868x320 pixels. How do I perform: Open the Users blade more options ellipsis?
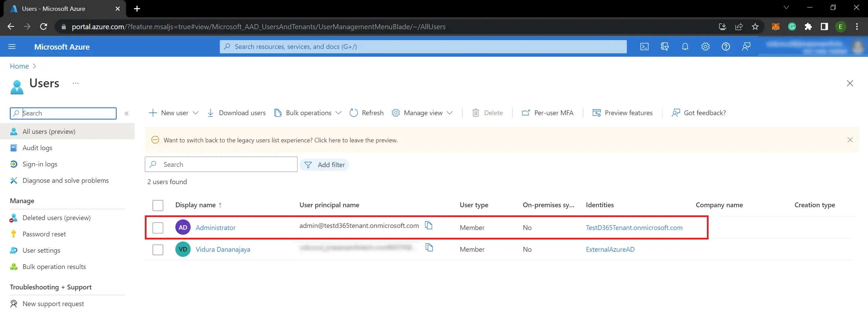pyautogui.click(x=76, y=83)
